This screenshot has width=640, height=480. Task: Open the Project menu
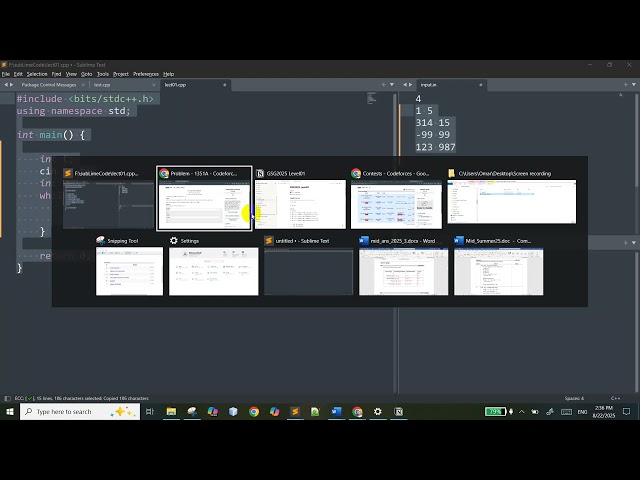tap(121, 74)
